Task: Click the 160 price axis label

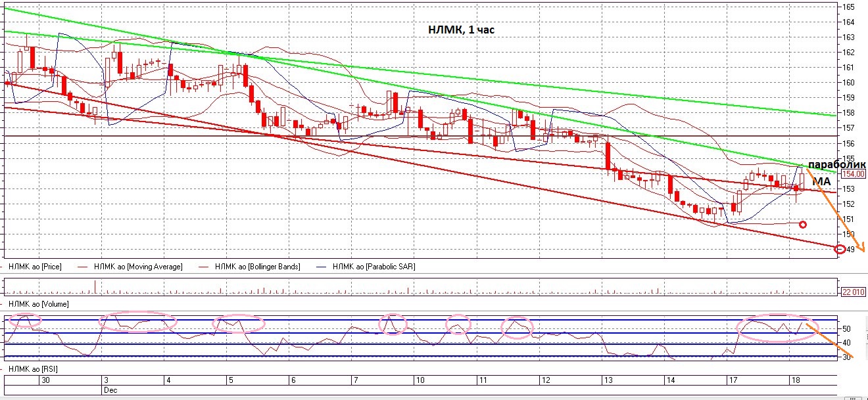Action: (x=848, y=83)
